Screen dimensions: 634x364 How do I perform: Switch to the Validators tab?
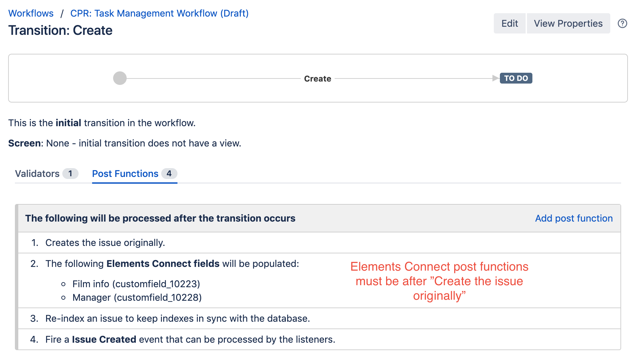pos(37,174)
